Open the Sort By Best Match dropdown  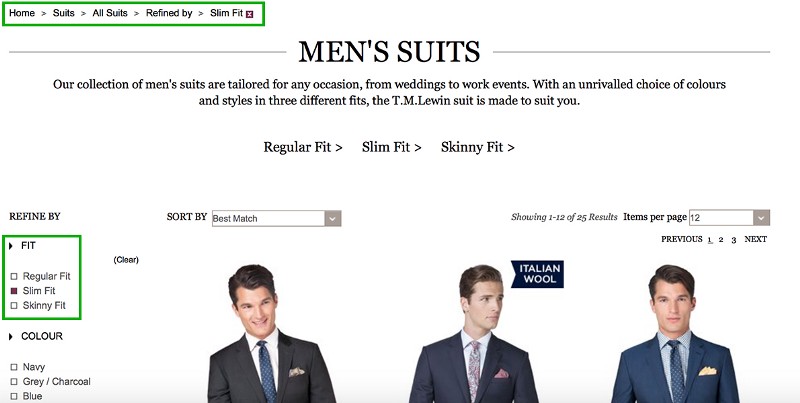click(x=333, y=217)
